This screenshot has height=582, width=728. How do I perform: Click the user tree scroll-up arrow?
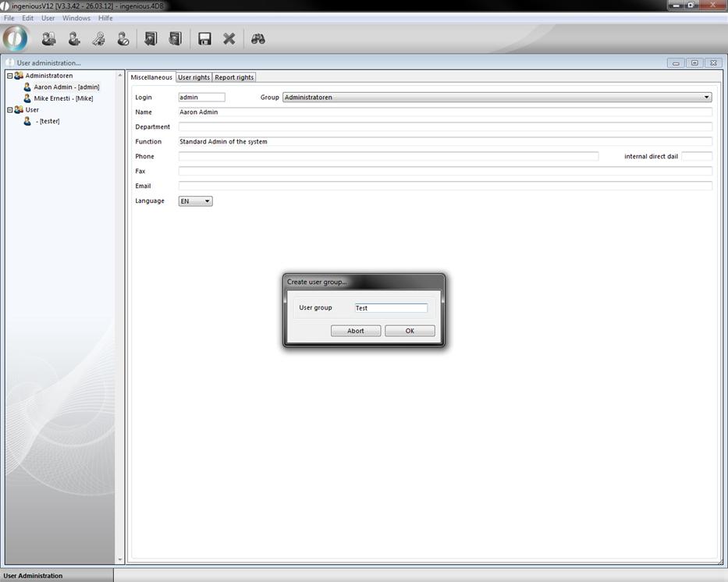[x=120, y=76]
